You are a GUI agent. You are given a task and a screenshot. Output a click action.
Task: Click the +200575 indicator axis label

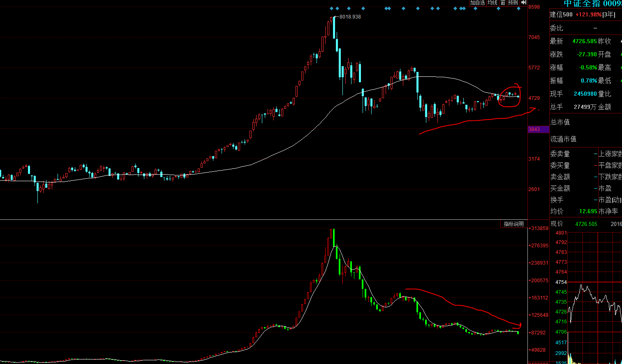pyautogui.click(x=538, y=281)
